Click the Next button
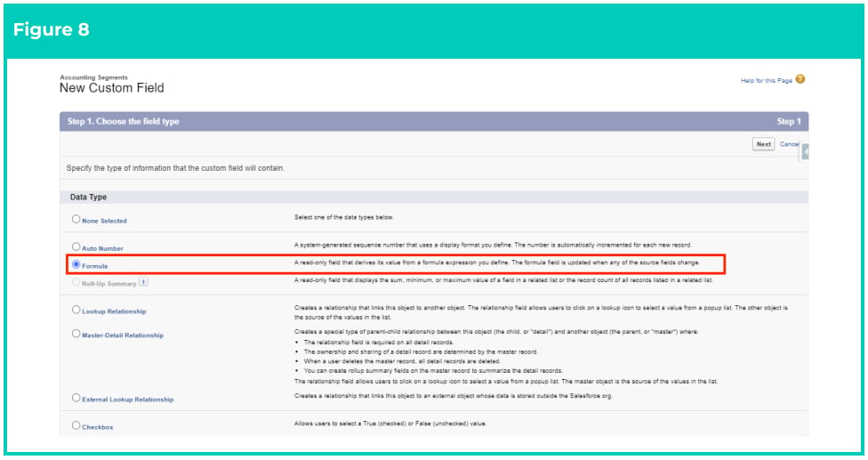Viewport: 868px width, 460px height. pyautogui.click(x=763, y=144)
